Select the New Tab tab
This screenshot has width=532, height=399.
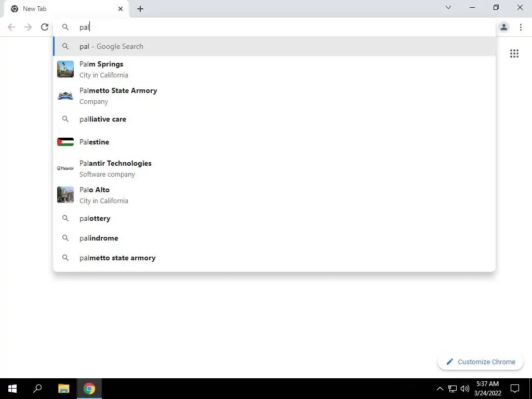(x=66, y=9)
